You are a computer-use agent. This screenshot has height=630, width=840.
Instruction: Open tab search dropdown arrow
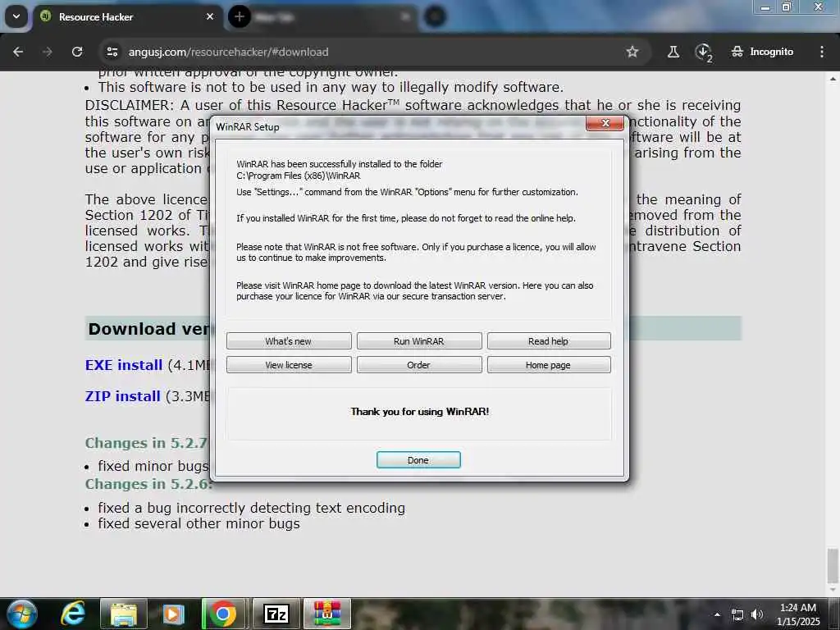click(16, 16)
